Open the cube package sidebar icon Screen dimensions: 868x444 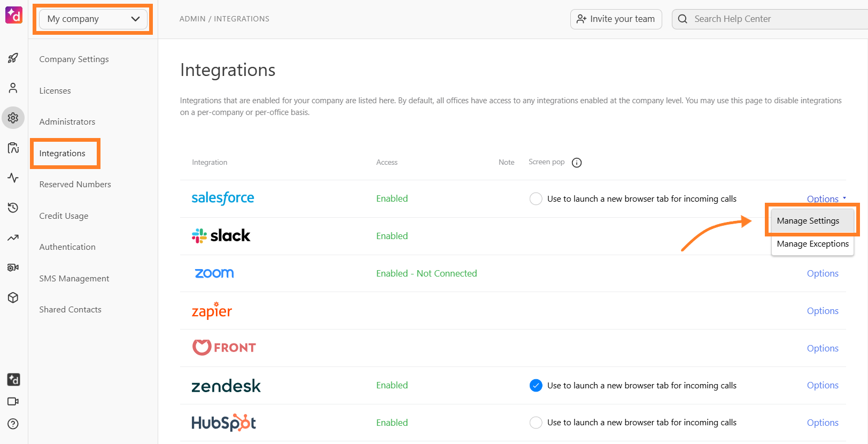[13, 297]
